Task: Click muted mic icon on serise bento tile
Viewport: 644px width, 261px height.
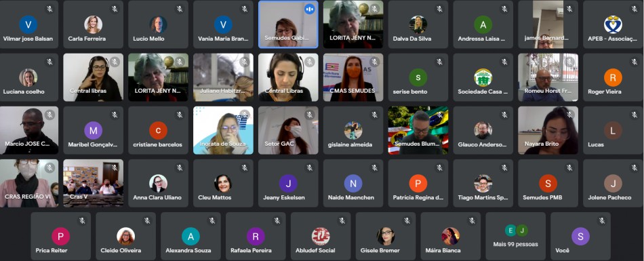Action: pyautogui.click(x=439, y=62)
